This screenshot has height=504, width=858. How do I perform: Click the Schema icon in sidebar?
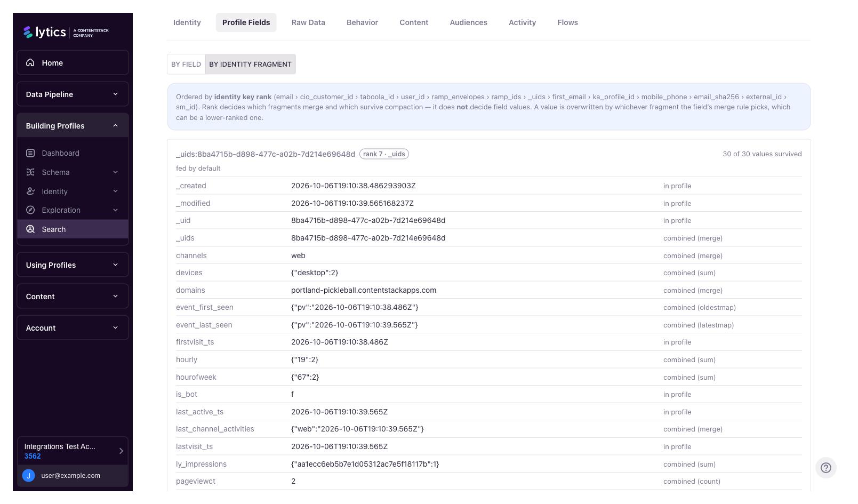pyautogui.click(x=30, y=172)
